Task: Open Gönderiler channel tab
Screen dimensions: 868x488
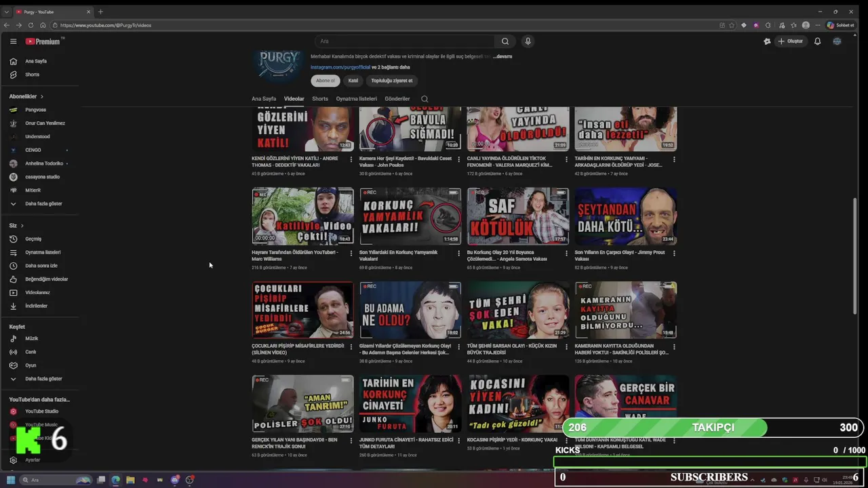Action: (397, 99)
